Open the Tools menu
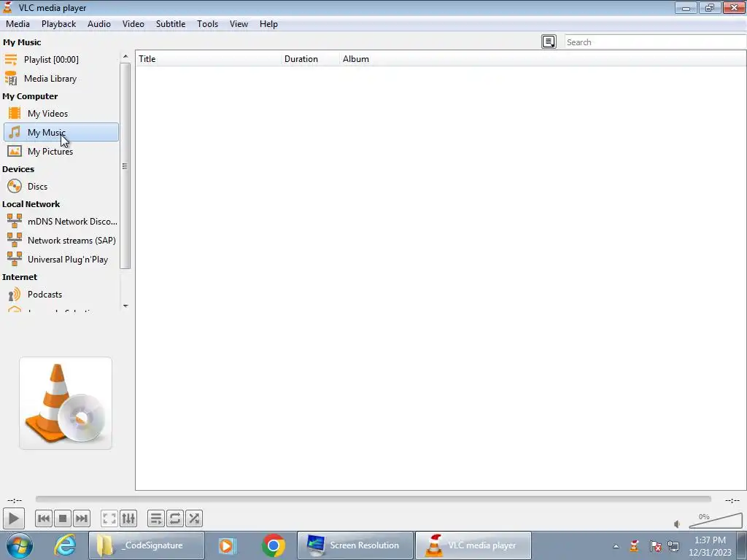747x560 pixels. tap(208, 24)
